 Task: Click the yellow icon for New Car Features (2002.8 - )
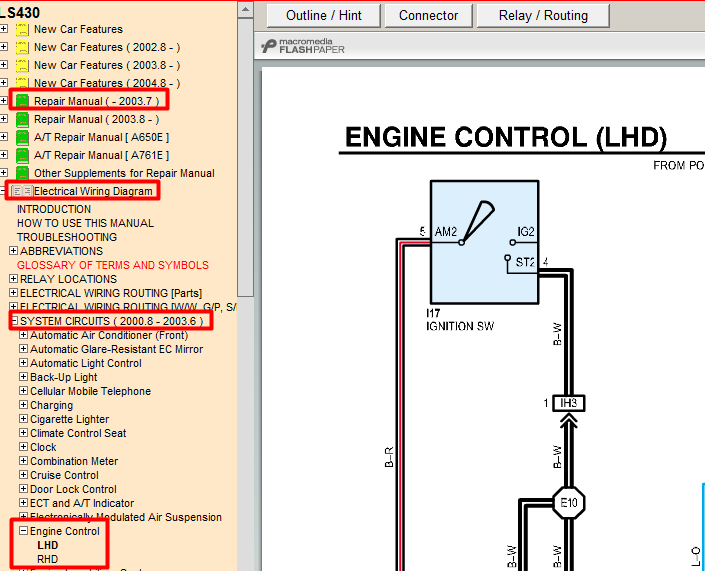click(x=22, y=48)
